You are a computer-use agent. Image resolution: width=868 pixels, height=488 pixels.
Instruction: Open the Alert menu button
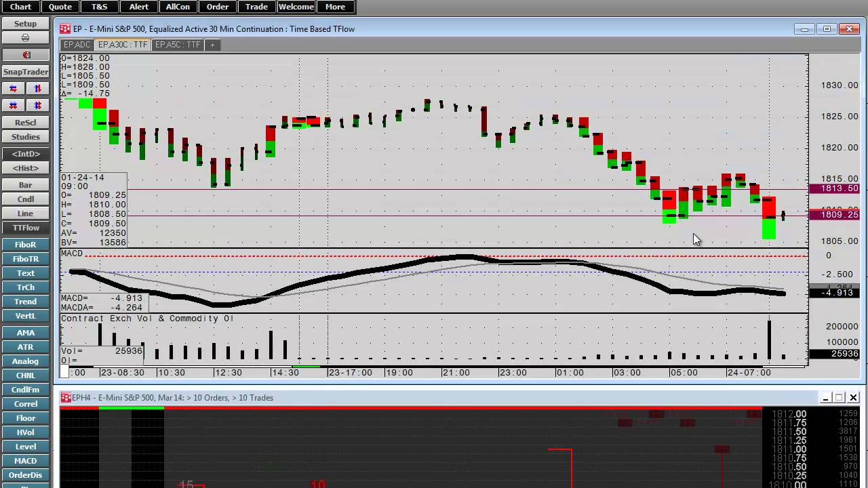point(138,7)
